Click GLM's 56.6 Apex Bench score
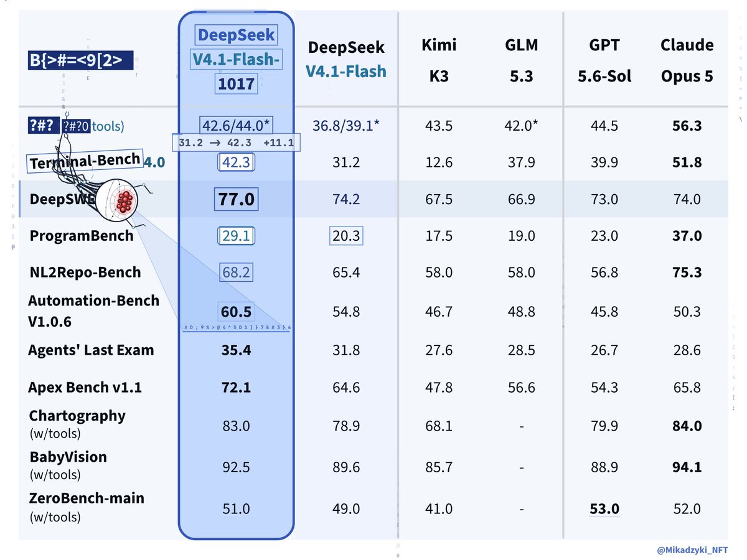 [x=522, y=388]
